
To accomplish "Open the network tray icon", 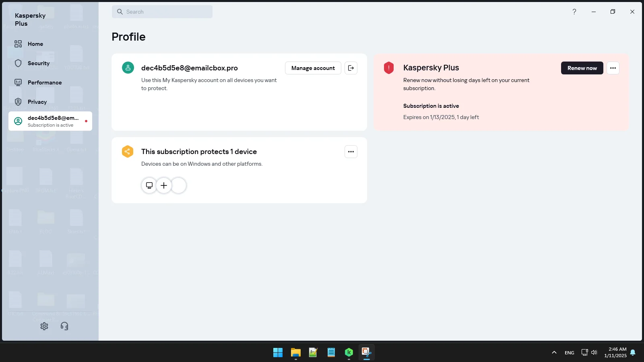I will (x=584, y=353).
